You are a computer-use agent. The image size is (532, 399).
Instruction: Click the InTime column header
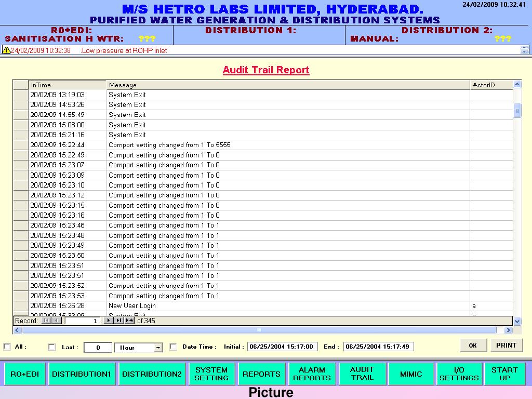pyautogui.click(x=67, y=85)
